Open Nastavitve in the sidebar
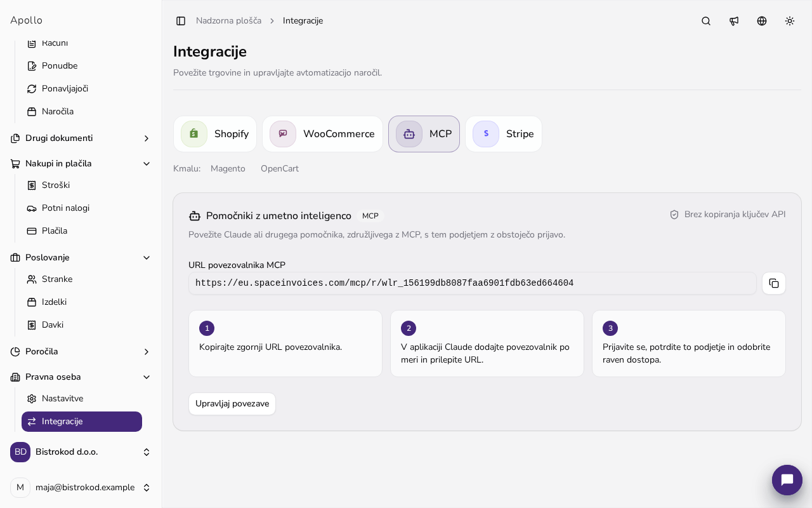812x508 pixels. (82, 399)
